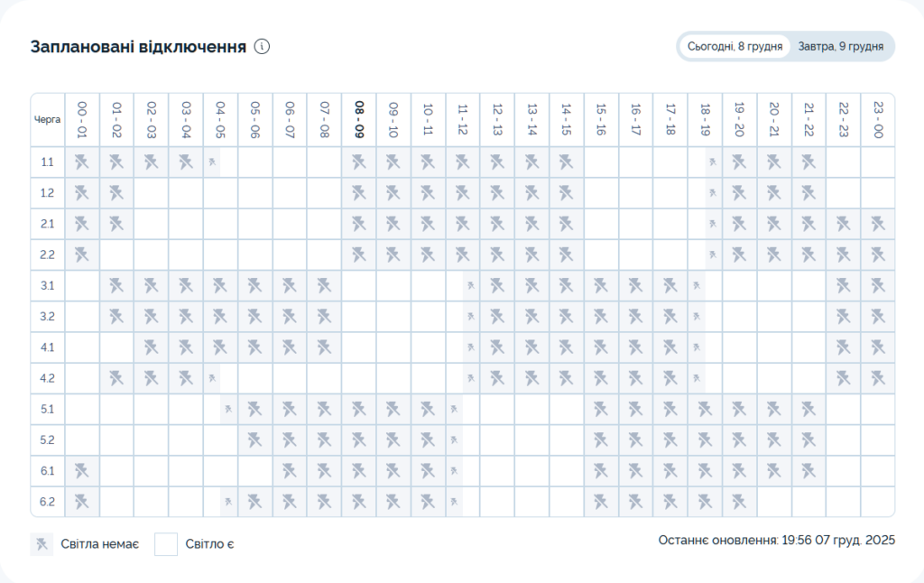Click empty cell for queue 1.2 at 05-06
924x583 pixels.
(x=255, y=193)
